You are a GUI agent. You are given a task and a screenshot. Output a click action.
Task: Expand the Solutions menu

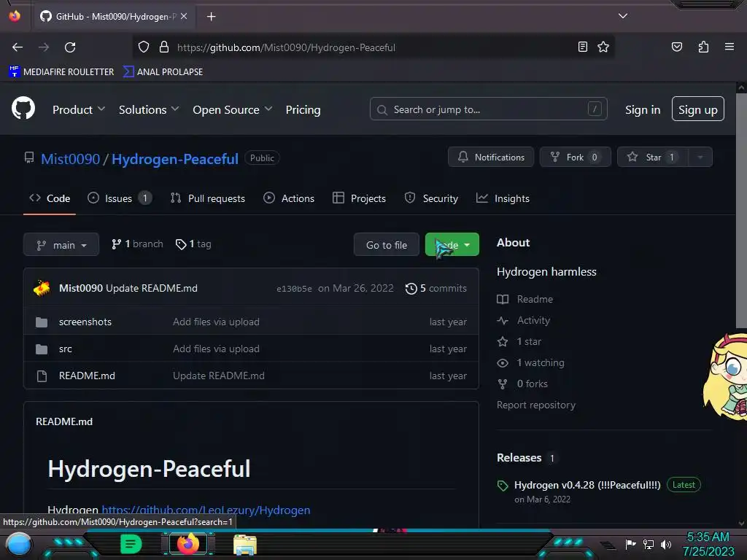point(149,109)
